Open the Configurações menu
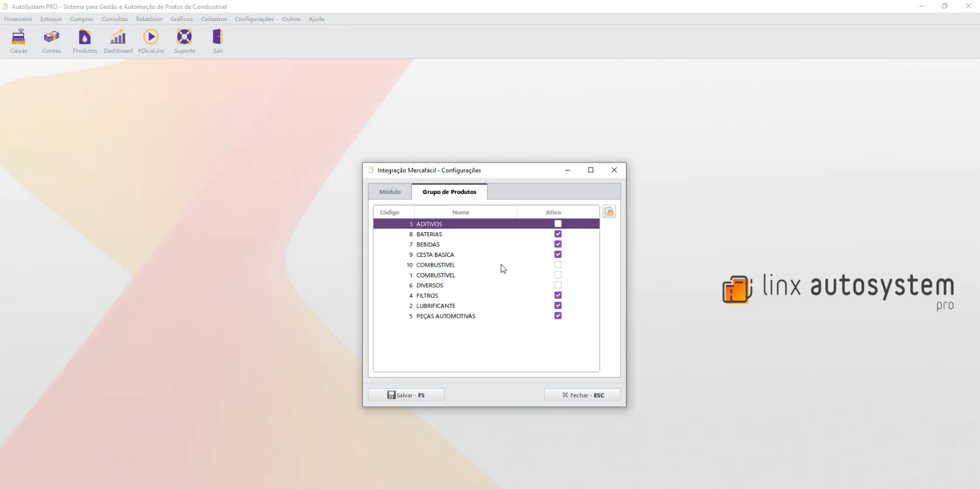 [254, 19]
